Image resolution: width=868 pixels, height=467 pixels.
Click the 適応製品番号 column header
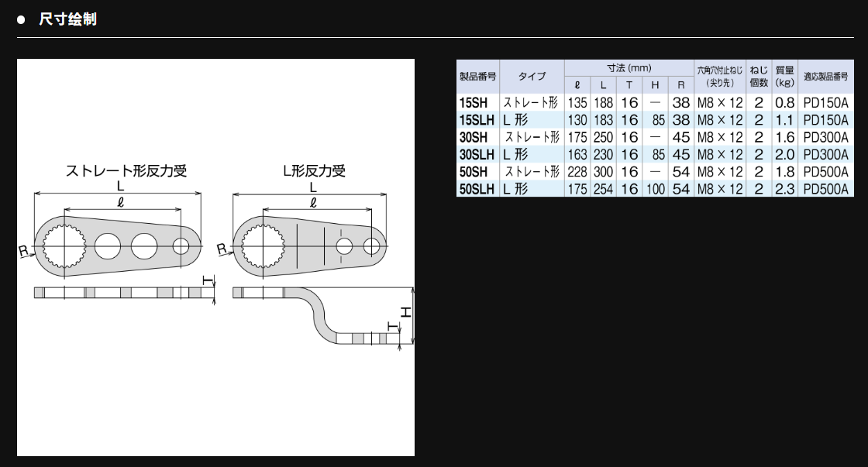[825, 77]
